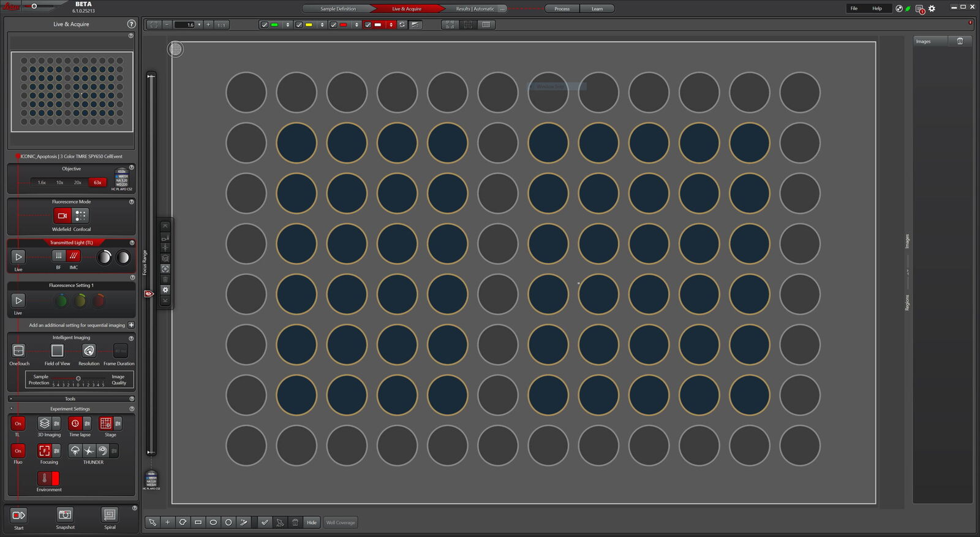The image size is (980, 537).
Task: Open OneTouch intelligent imaging
Action: [x=18, y=351]
